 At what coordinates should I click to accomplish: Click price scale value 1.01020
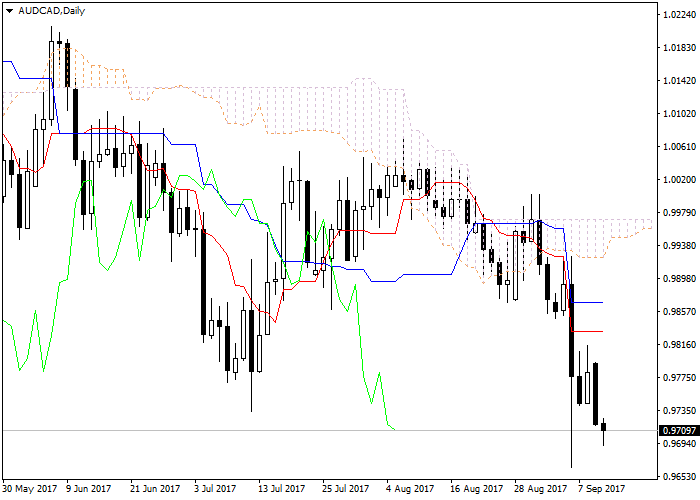[679, 114]
